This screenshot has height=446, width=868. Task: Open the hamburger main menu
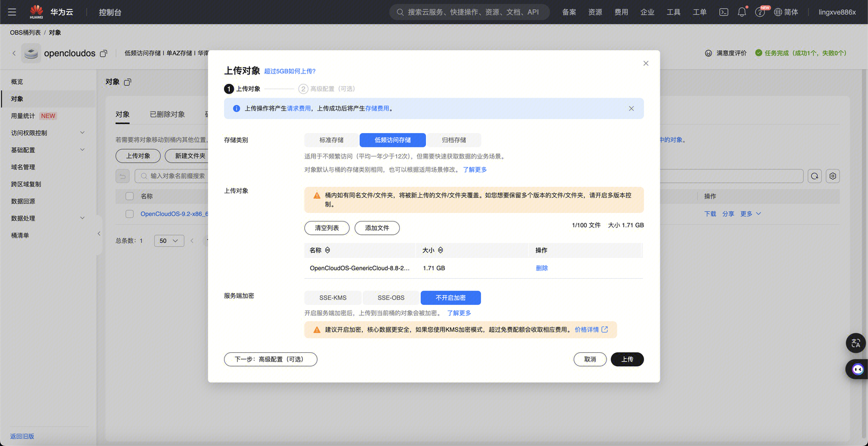[x=12, y=12]
